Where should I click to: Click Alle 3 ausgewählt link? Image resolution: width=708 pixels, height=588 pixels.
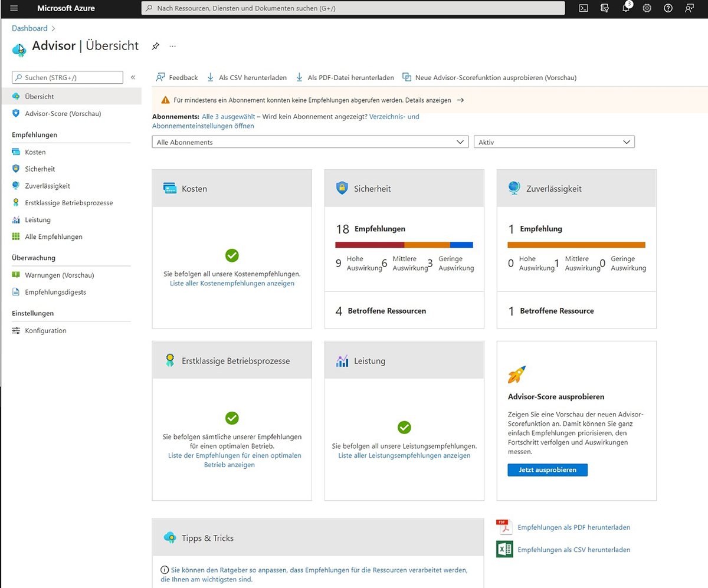point(228,117)
